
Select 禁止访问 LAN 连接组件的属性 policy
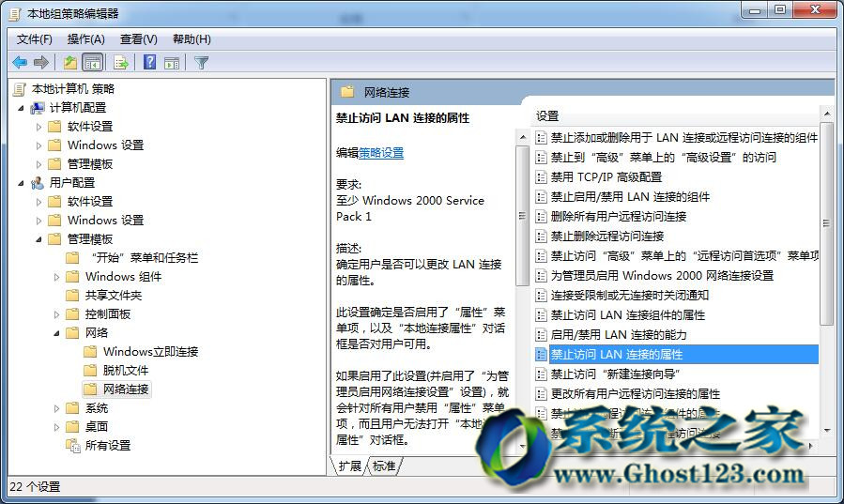click(x=628, y=315)
